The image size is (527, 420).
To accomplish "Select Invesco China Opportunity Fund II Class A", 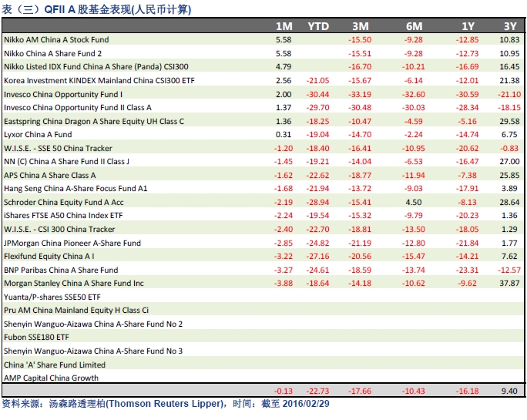I will tap(78, 108).
